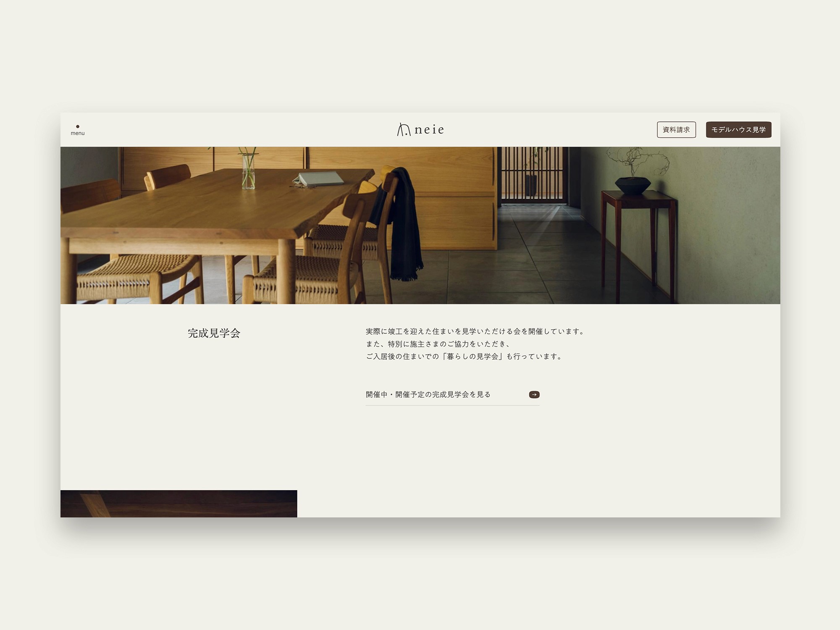
Task: Click the dark wood thumbnail at the bottom left
Action: (x=178, y=504)
